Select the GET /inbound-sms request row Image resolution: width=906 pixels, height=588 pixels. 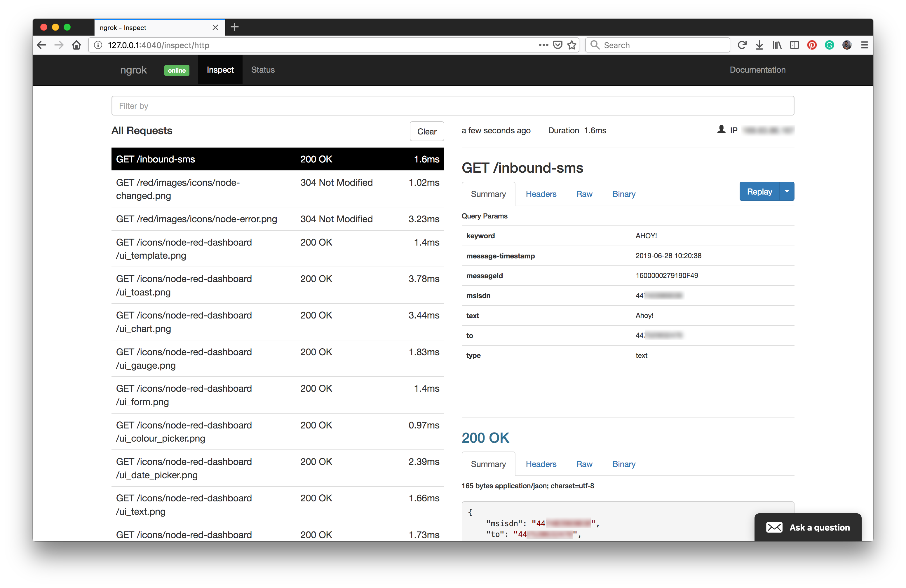[278, 159]
